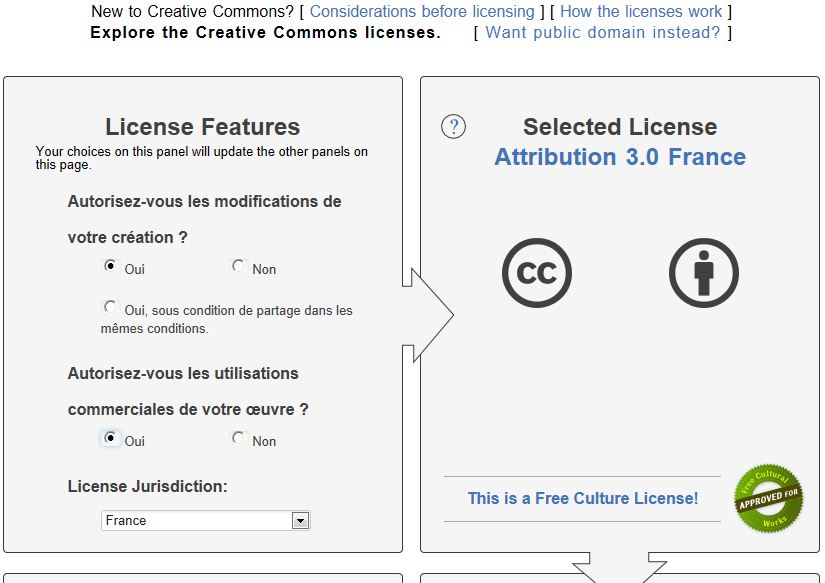This screenshot has height=583, width=825.
Task: Select Oui for commercial uses
Action: [x=110, y=438]
